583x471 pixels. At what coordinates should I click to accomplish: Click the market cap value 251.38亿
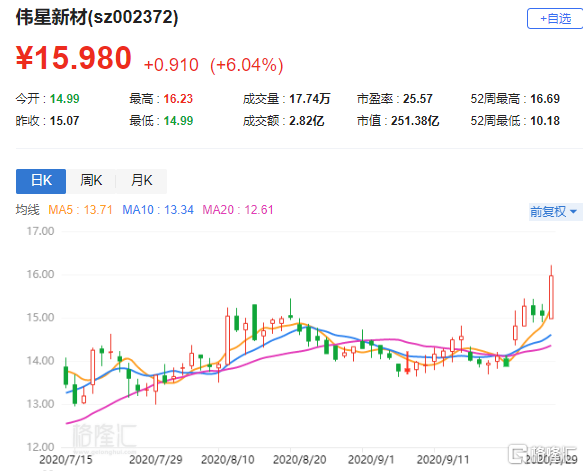point(415,121)
